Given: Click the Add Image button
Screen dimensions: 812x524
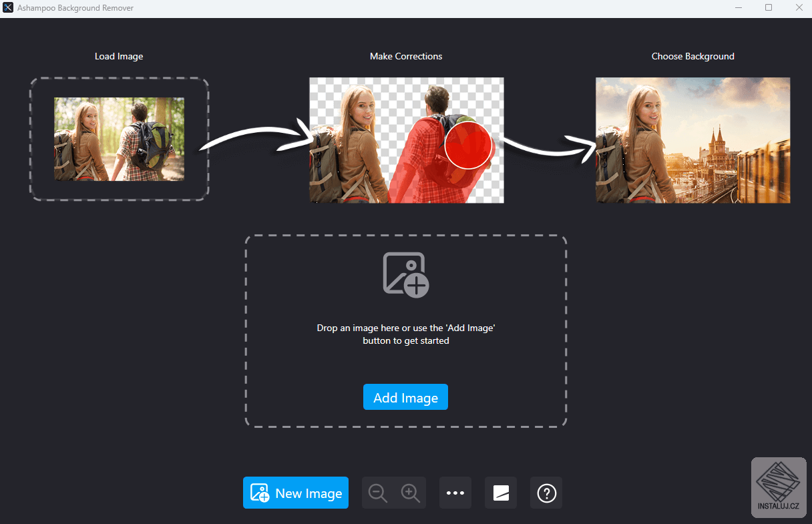Looking at the screenshot, I should (405, 397).
